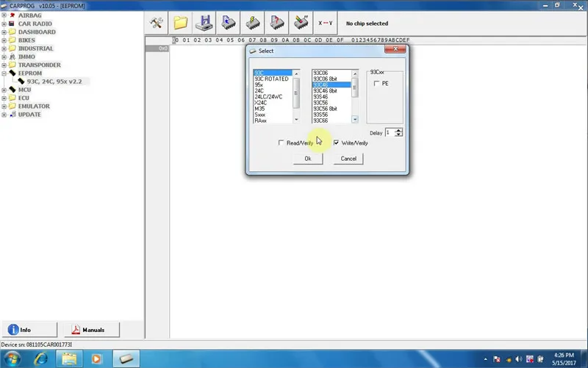Viewport: 588px width, 368px height.
Task: Enable the Read/Verify checkbox
Action: [x=281, y=142]
